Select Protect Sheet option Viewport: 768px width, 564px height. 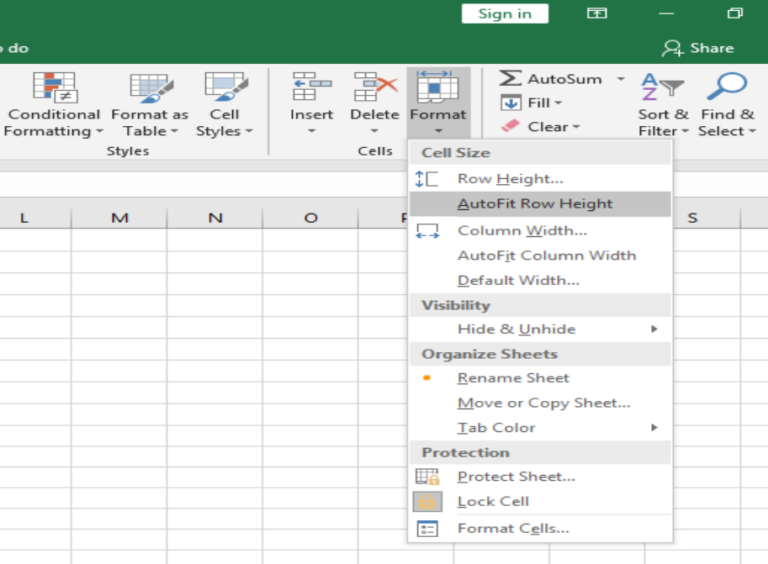point(516,477)
